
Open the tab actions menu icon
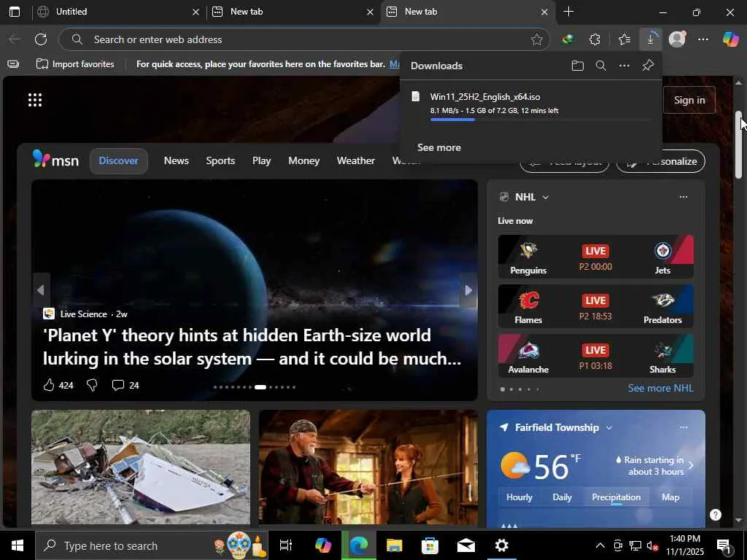(x=15, y=12)
